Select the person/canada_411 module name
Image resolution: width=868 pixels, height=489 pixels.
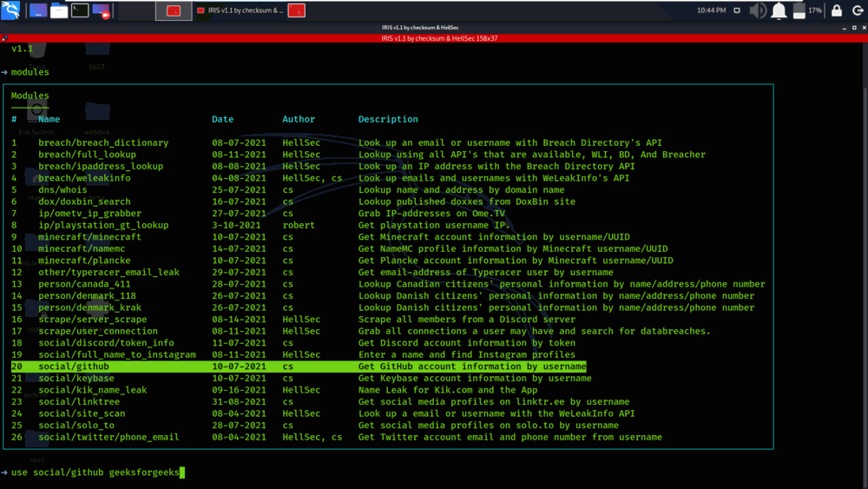point(84,284)
